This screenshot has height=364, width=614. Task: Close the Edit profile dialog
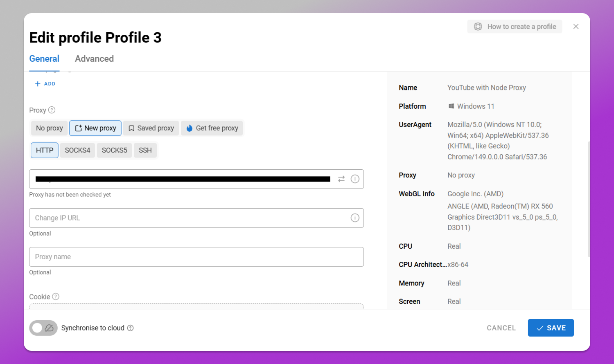tap(576, 27)
